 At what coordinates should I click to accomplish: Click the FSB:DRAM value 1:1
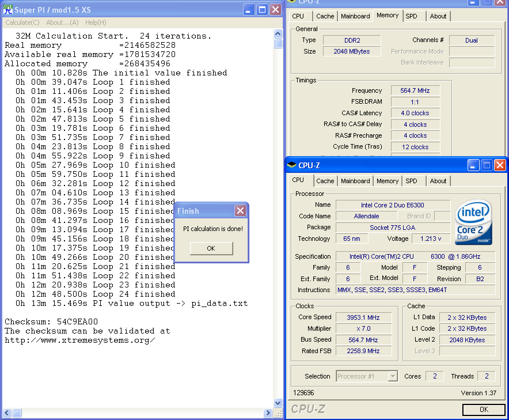click(x=415, y=102)
